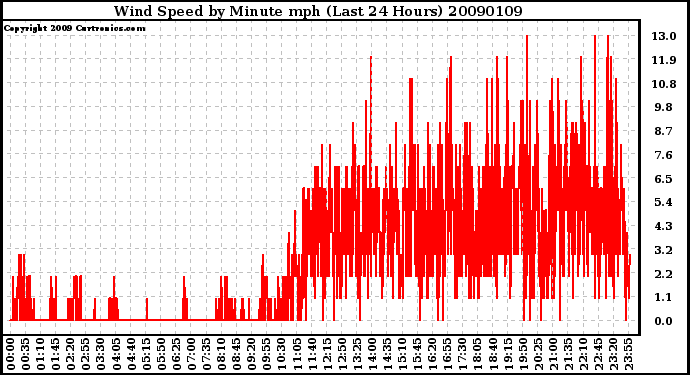Select the 23:20 time tick
This screenshot has height=375, width=690.
click(x=613, y=354)
